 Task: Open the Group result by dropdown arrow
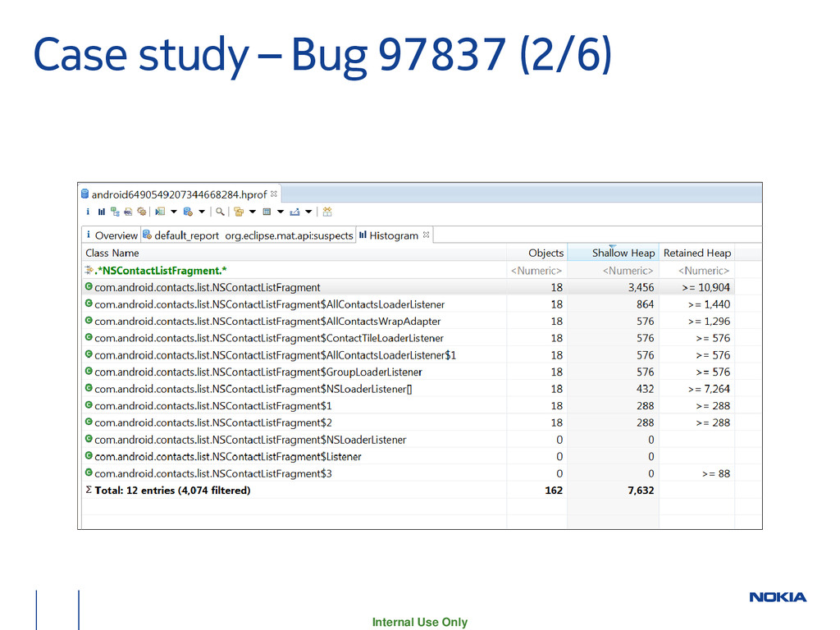tap(253, 212)
